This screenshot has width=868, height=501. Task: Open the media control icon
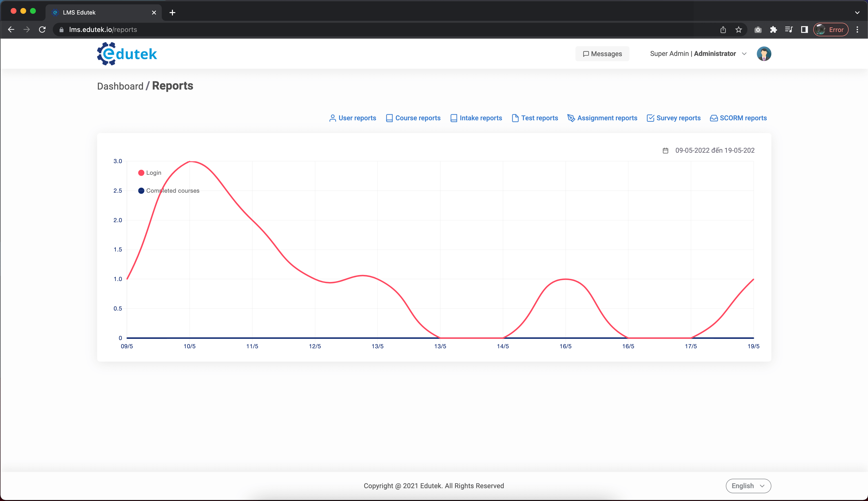(789, 30)
